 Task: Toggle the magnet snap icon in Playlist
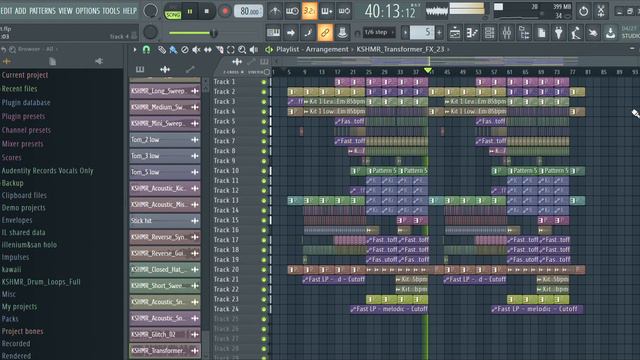tap(146, 50)
